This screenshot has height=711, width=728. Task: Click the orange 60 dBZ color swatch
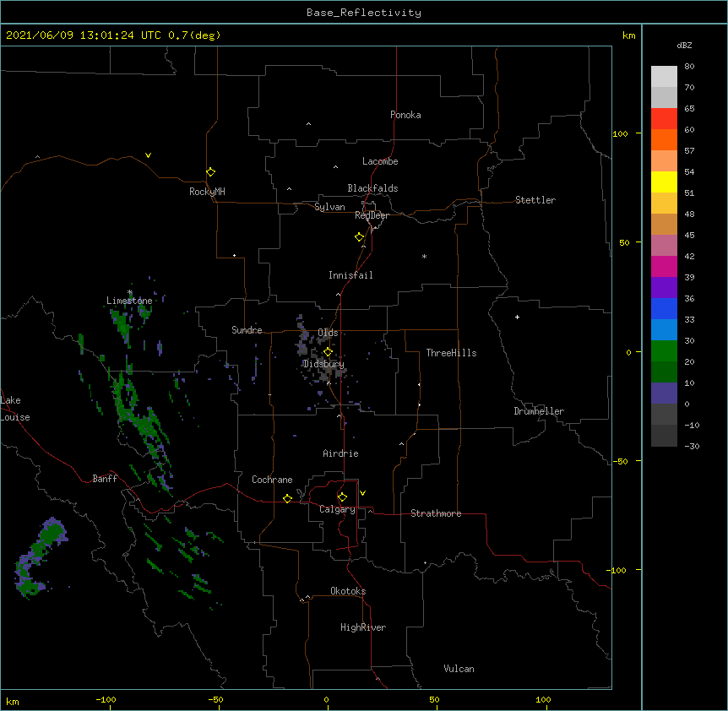664,139
